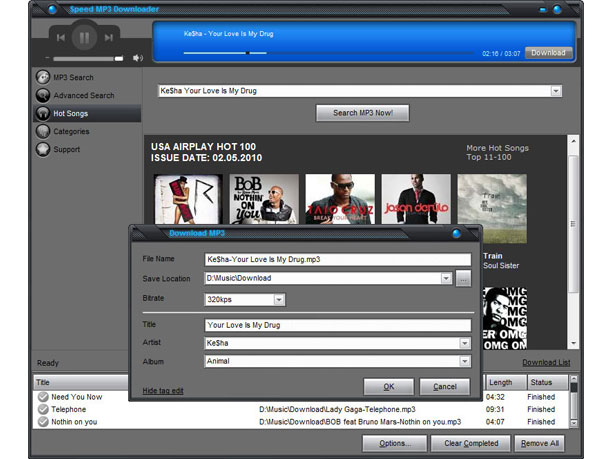The height and width of the screenshot is (459, 612).
Task: Click the Hide tag edit link
Action: [163, 391]
